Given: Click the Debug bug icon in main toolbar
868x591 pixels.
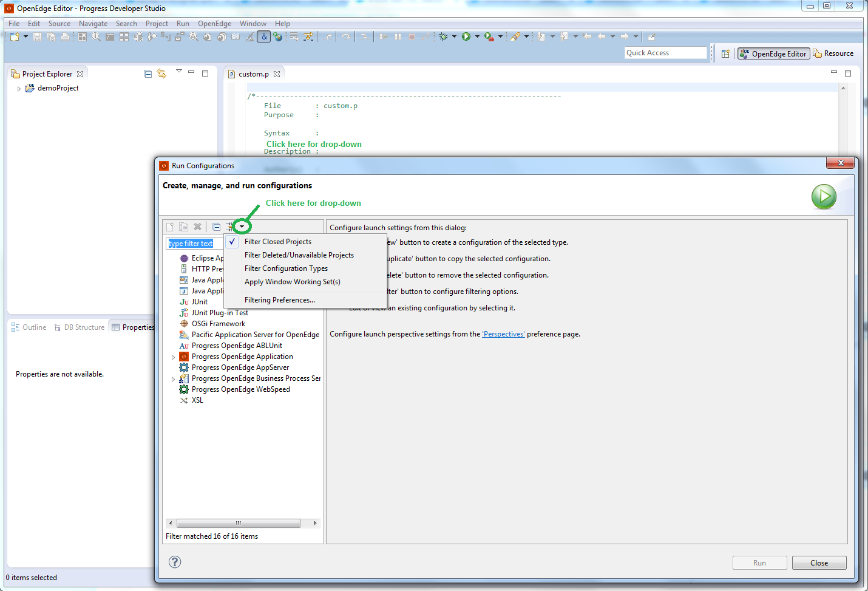Looking at the screenshot, I should tap(443, 36).
